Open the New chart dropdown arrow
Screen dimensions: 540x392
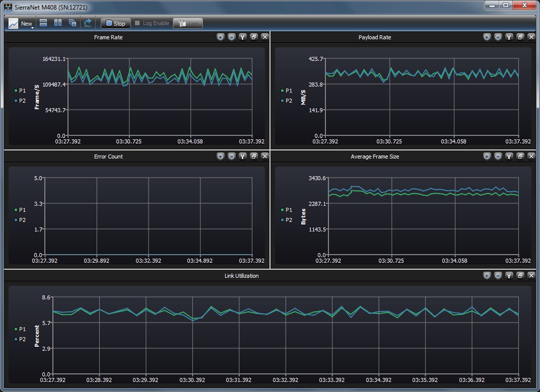33,28
